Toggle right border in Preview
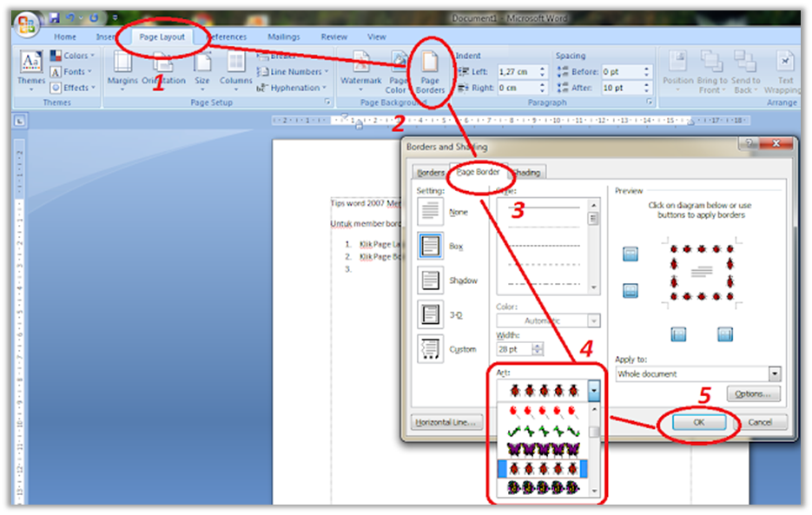812x515 pixels. (x=725, y=334)
